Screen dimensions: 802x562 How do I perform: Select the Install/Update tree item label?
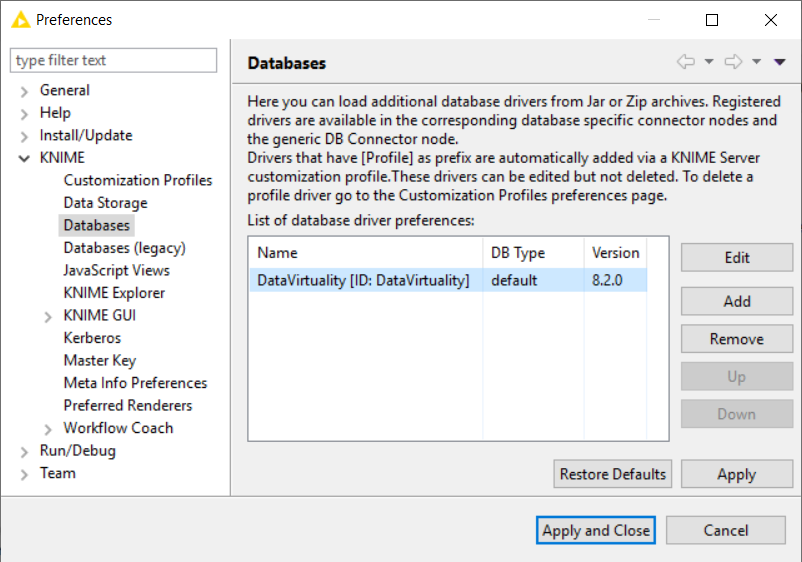[x=86, y=136]
